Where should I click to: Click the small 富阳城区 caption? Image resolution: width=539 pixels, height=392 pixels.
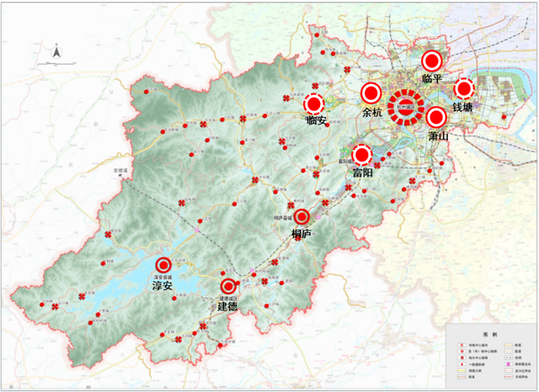pyautogui.click(x=345, y=161)
